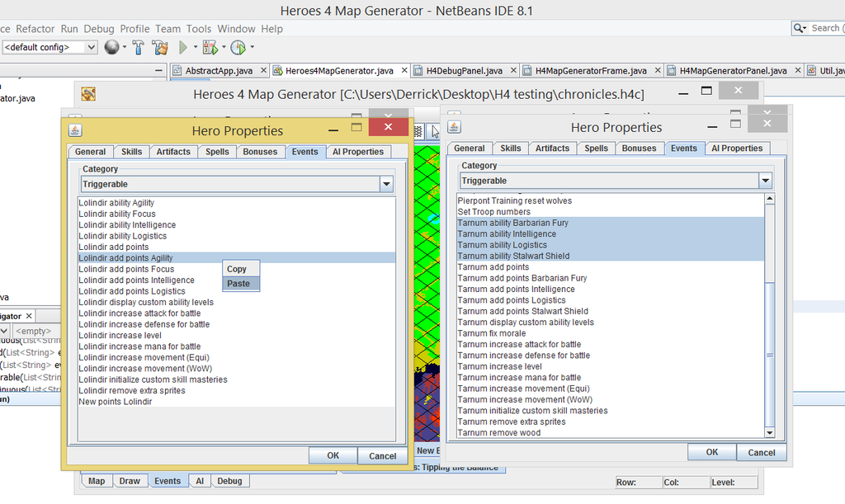Click the NetBeans Search input field
Image resolution: width=845 pixels, height=504 pixels.
(x=827, y=28)
